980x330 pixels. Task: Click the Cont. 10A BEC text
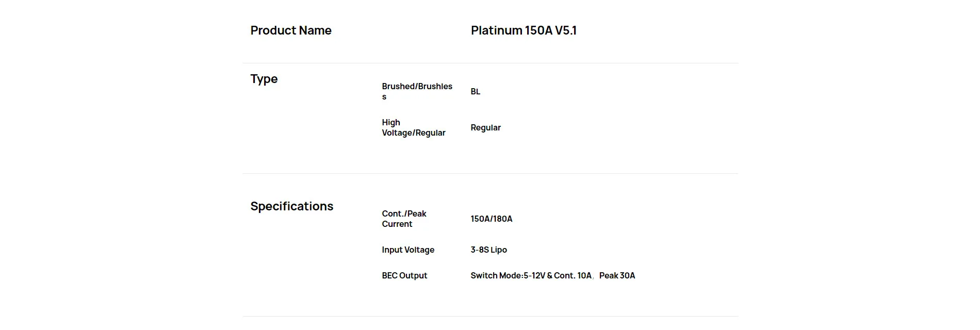pos(573,276)
